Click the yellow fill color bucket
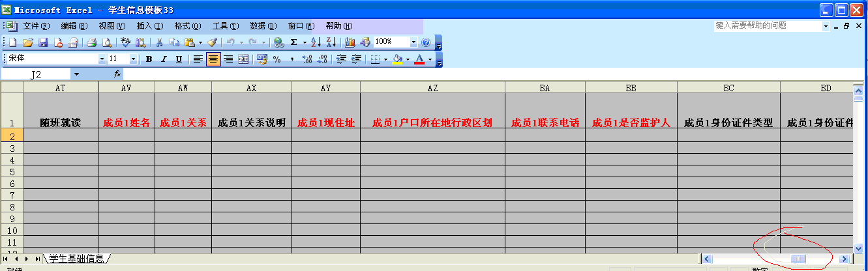The width and height of the screenshot is (868, 271). [x=398, y=59]
